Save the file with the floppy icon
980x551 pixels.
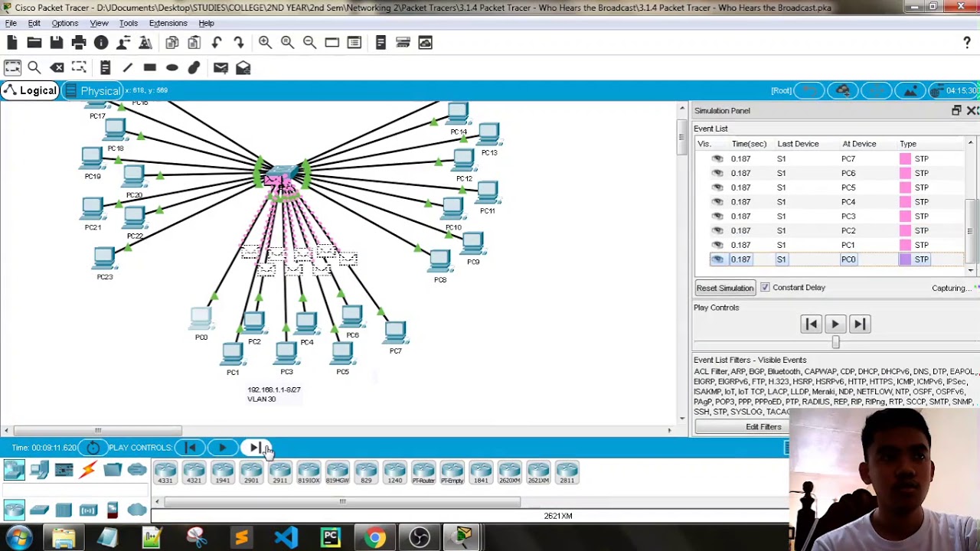57,43
